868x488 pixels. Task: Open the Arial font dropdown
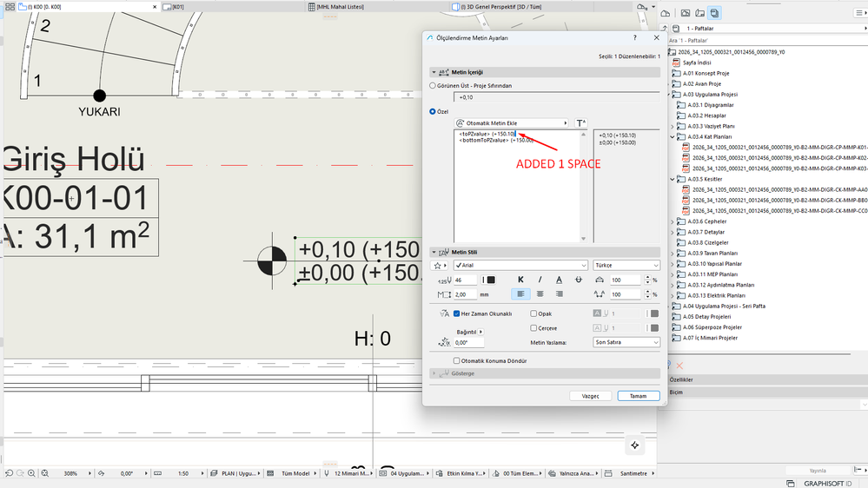520,266
